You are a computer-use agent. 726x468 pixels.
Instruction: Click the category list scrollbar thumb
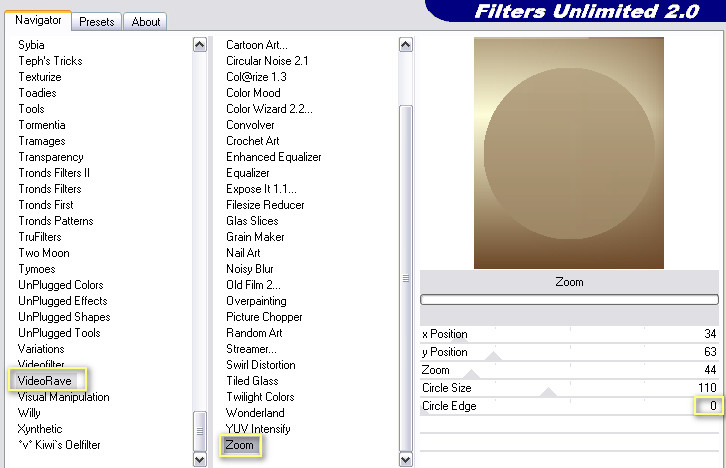coord(200,431)
